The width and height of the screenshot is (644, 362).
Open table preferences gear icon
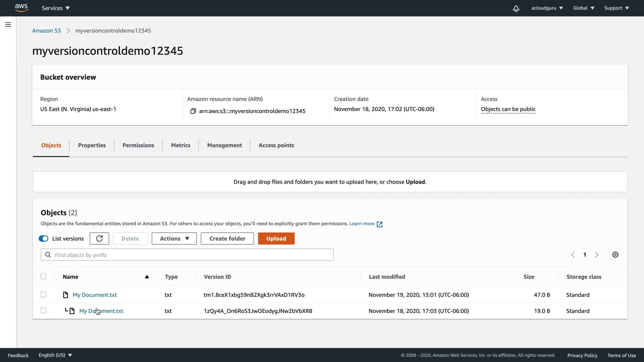click(615, 255)
